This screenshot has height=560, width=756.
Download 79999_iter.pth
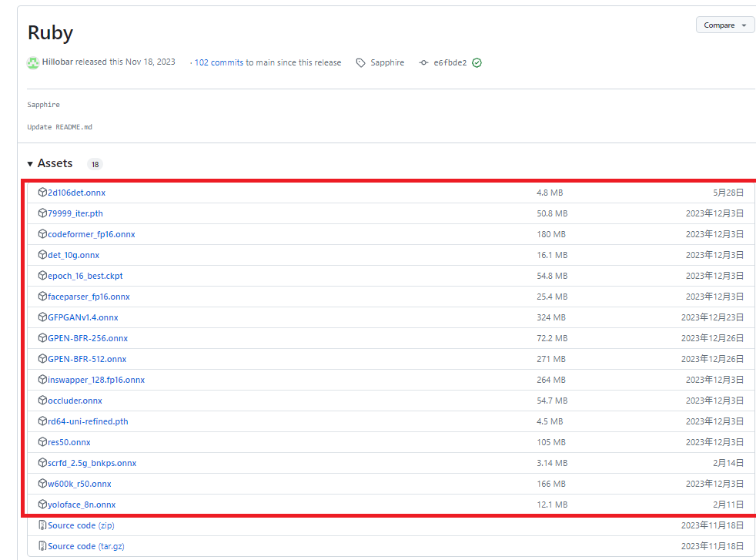[x=75, y=213]
